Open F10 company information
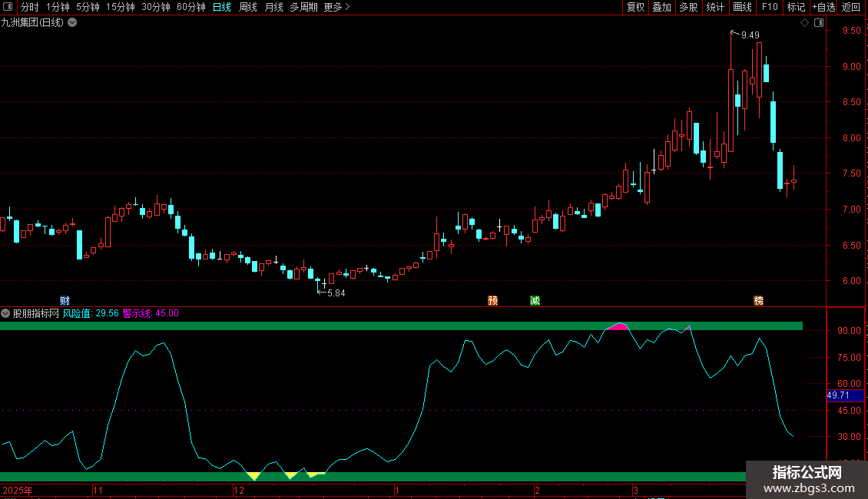 (x=770, y=7)
